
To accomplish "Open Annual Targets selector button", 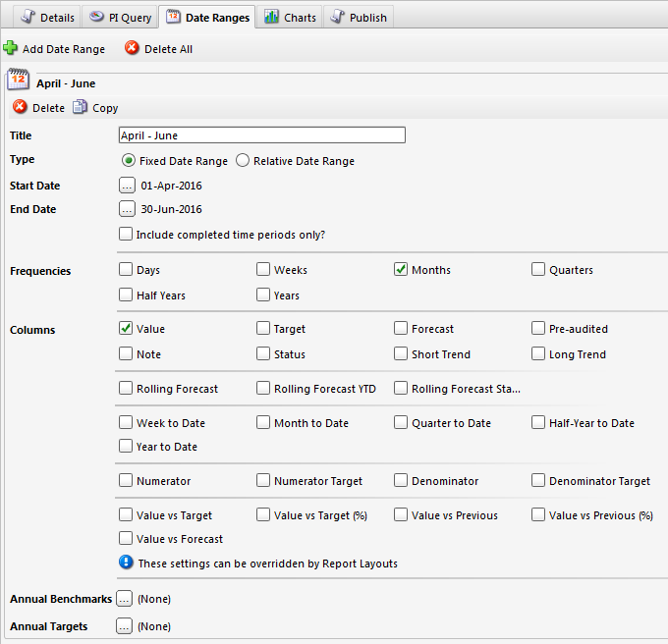I will pos(124,626).
